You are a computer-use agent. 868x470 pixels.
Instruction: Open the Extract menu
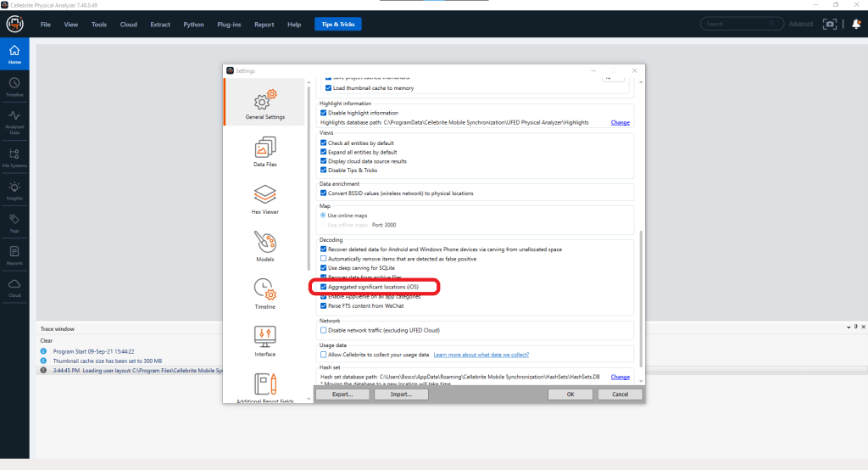point(160,25)
